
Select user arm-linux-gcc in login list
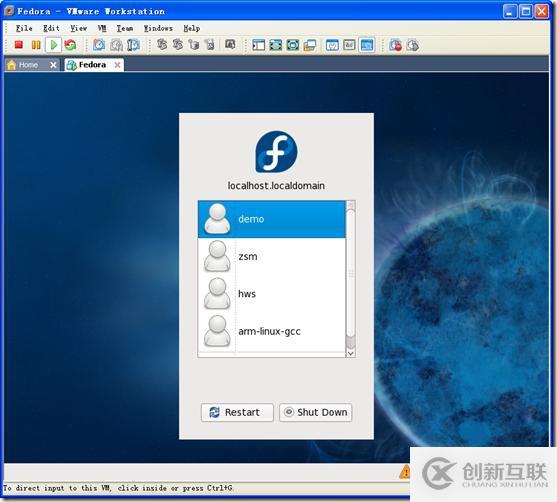click(x=272, y=331)
